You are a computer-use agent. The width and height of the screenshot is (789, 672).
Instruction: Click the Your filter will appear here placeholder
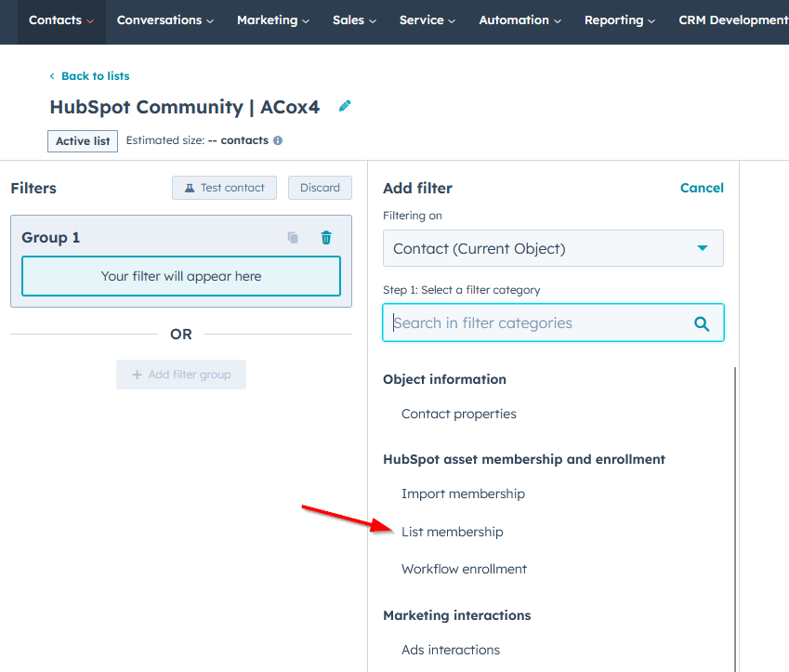[x=180, y=276]
